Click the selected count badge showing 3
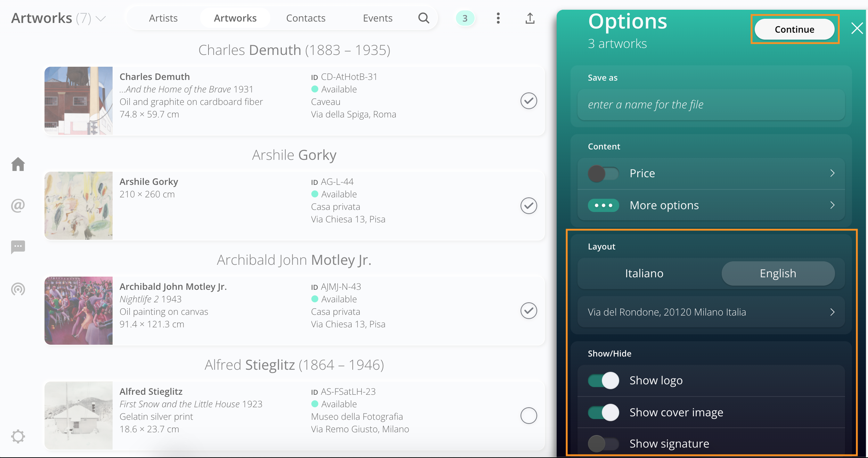Viewport: 868px width, 458px height. tap(465, 18)
